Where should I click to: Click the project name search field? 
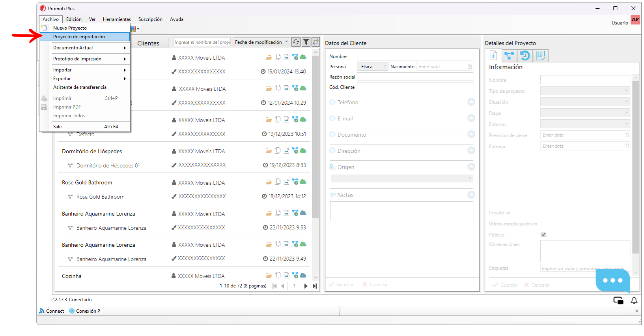point(202,42)
